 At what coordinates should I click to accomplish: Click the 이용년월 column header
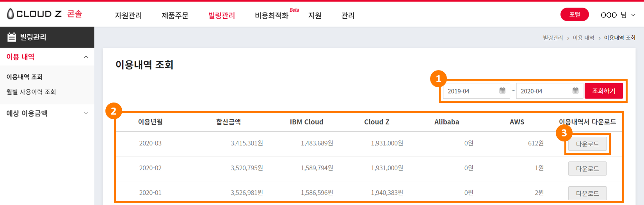tap(150, 122)
